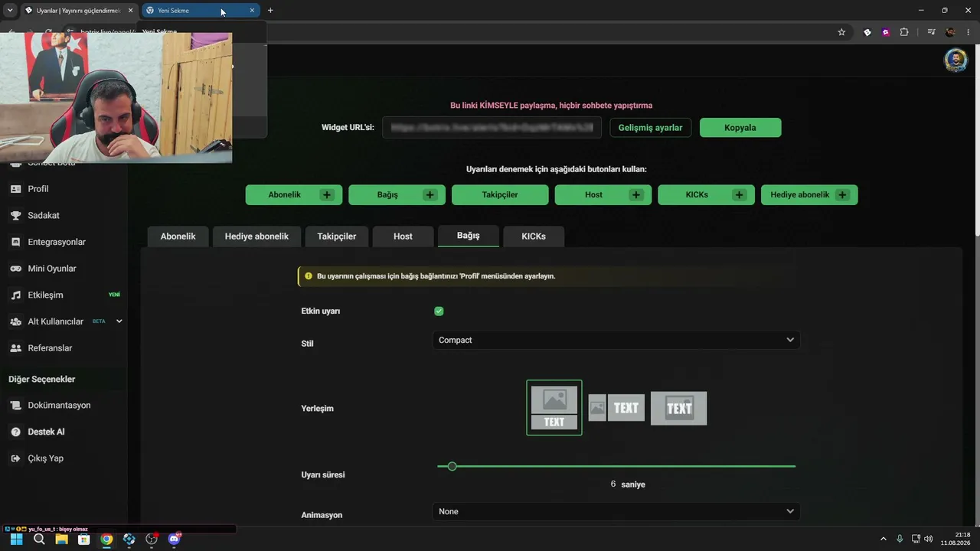Viewport: 980px width, 551px height.
Task: Close the Yeni Sekme tab
Action: (x=252, y=11)
